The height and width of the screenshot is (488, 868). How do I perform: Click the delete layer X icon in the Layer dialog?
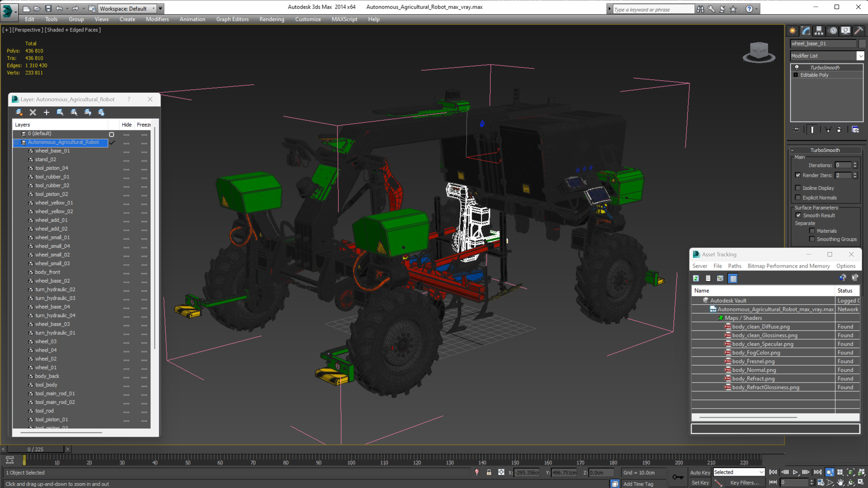coord(33,112)
